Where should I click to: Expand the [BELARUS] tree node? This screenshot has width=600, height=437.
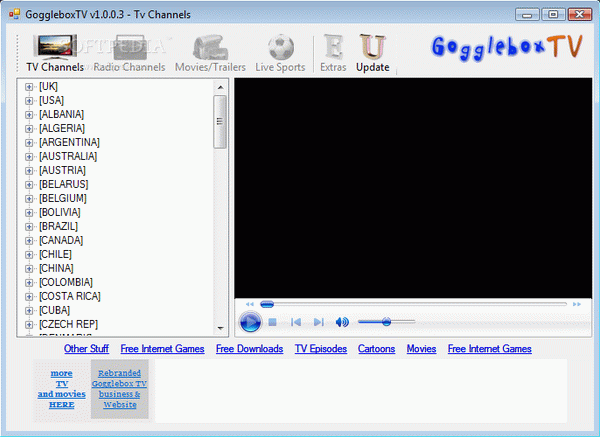tap(29, 185)
